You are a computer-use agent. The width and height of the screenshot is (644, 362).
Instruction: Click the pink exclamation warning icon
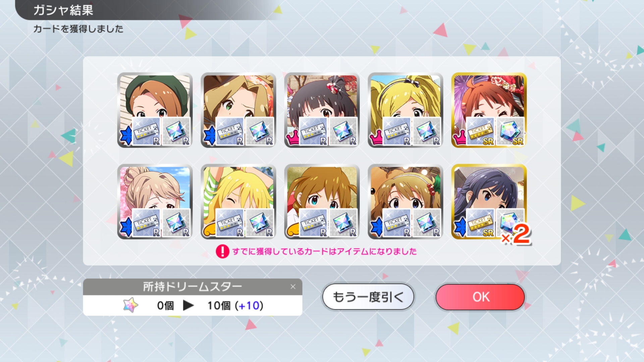pyautogui.click(x=222, y=251)
